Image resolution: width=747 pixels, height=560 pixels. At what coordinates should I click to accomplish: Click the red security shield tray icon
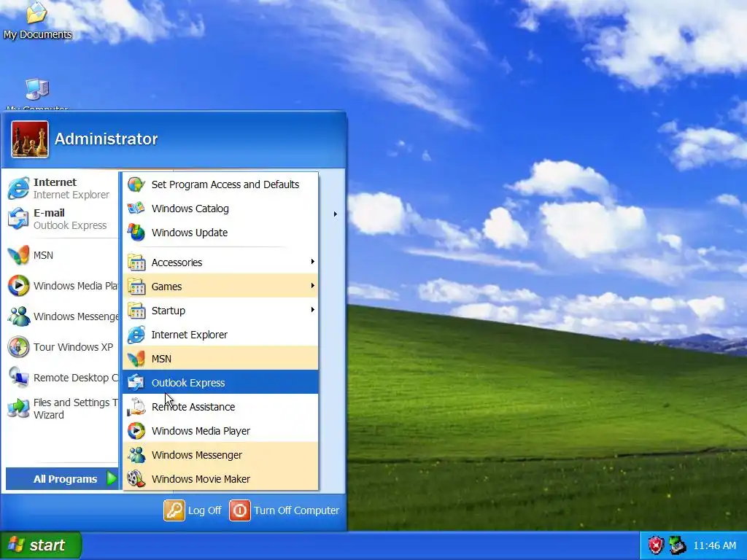656,545
